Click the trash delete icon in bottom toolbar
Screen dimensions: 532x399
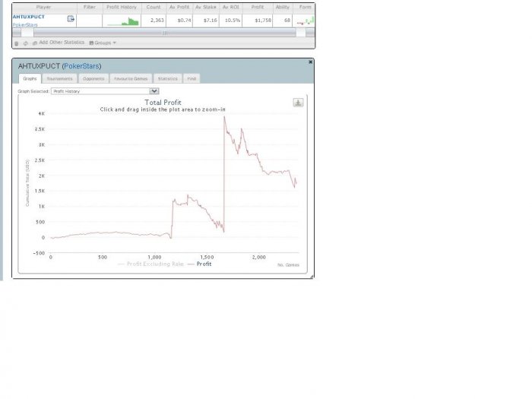(x=16, y=43)
